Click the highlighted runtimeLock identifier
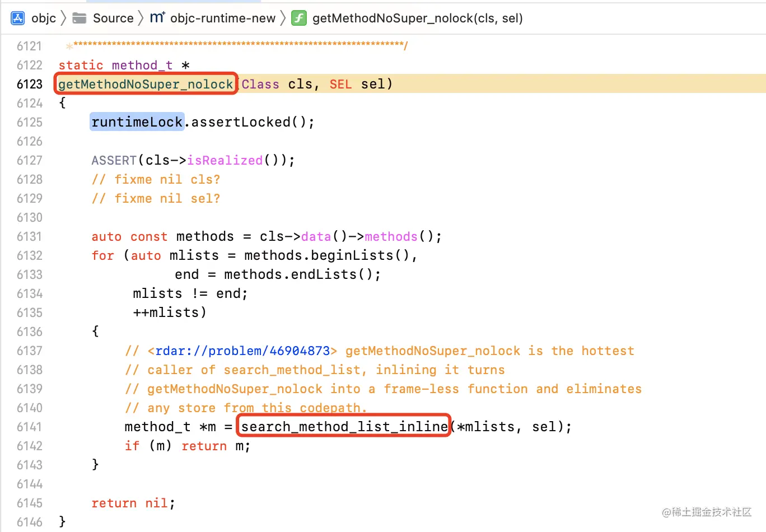The width and height of the screenshot is (766, 532). [137, 122]
